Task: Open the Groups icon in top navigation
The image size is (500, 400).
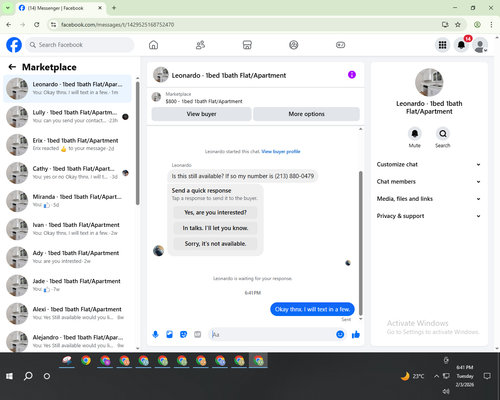Action: [294, 45]
